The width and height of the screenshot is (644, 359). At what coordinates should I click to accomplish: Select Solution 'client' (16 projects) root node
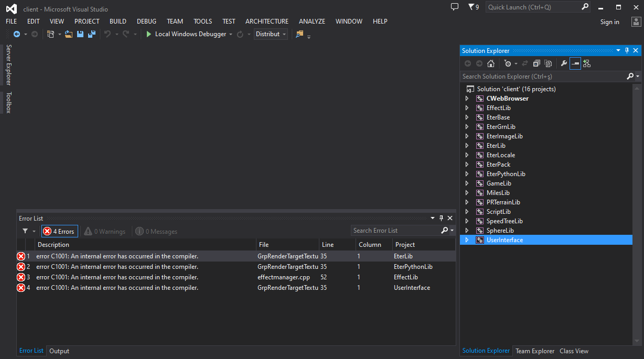coord(516,89)
